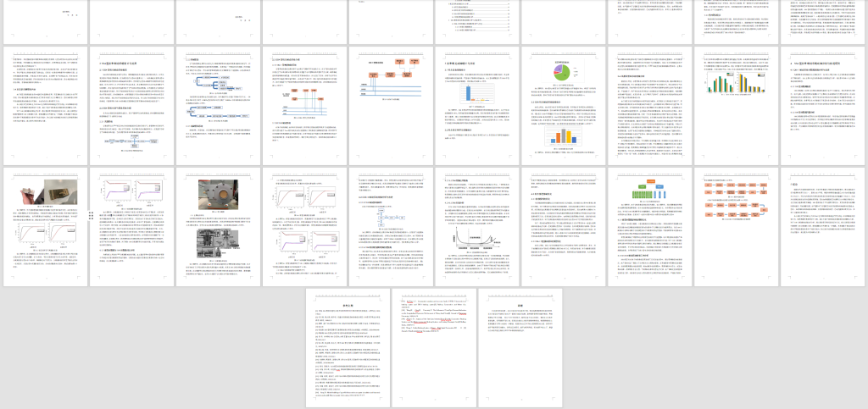Viewport: 868px width, 409px height.
Task: Select the page with blue flowchart diagrams
Action: click(217, 104)
